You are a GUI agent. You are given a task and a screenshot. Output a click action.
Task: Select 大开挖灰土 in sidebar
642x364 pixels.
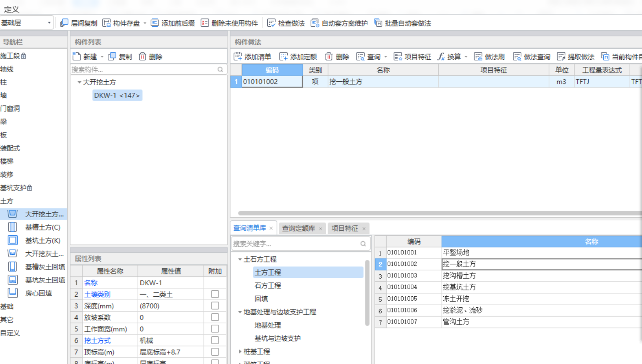pyautogui.click(x=34, y=254)
